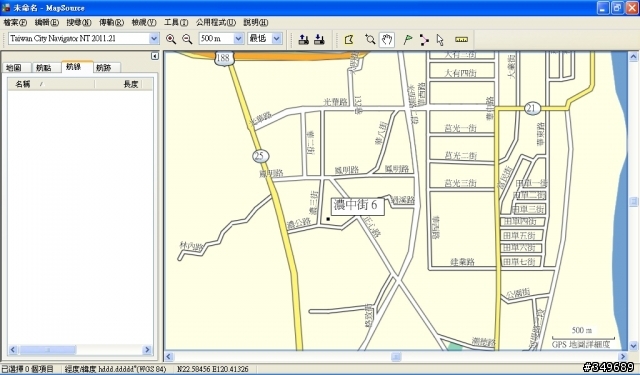This screenshot has height=375, width=640.
Task: Select the map selection tool icon
Action: pyautogui.click(x=349, y=40)
